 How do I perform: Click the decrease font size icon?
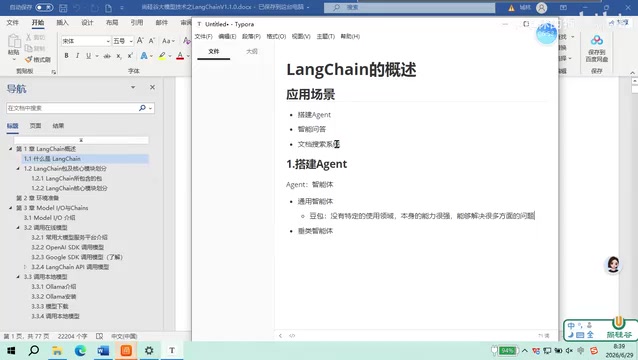pyautogui.click(x=152, y=41)
